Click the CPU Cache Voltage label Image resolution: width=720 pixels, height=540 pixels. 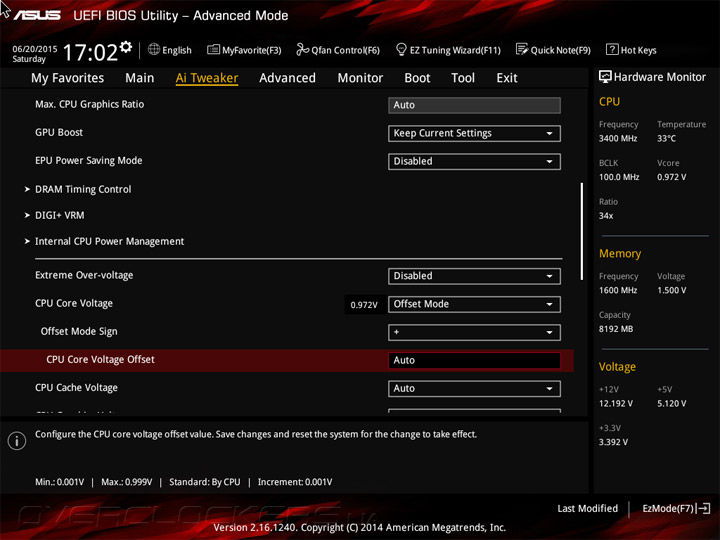[x=76, y=388]
